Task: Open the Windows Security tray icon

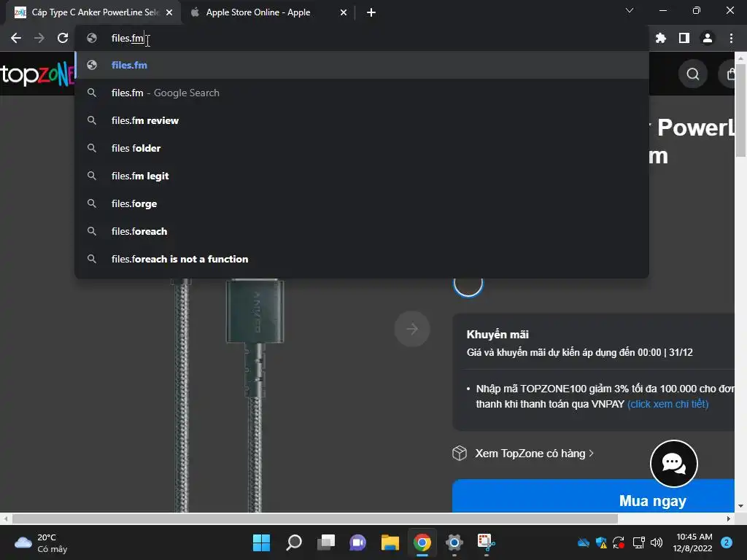Action: pyautogui.click(x=601, y=542)
